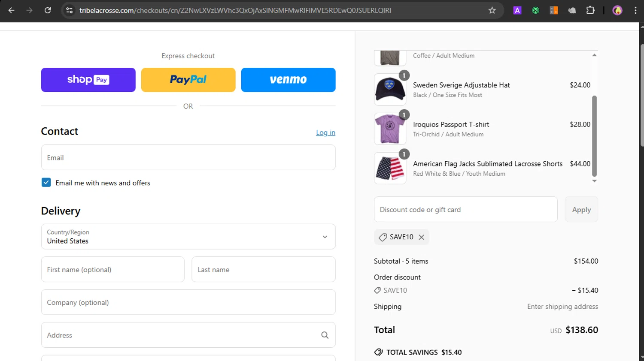Open site information icon in address bar
The image size is (644, 361).
tap(69, 10)
